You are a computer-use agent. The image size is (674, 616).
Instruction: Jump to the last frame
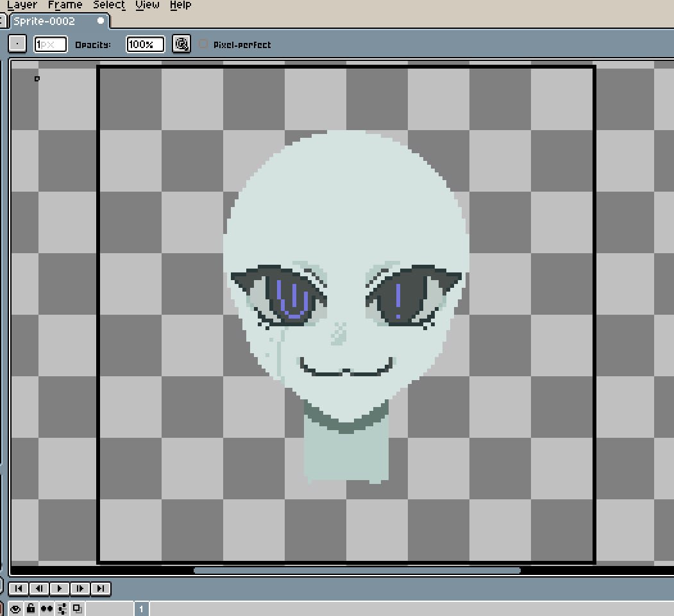click(x=101, y=588)
